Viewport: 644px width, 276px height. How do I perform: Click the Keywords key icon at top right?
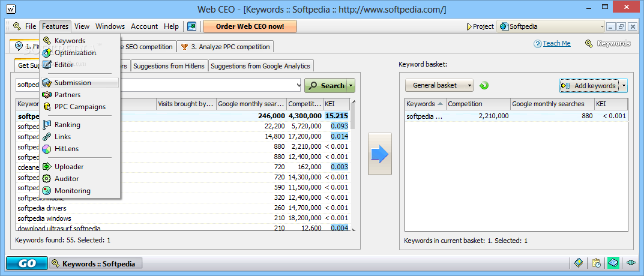pyautogui.click(x=589, y=43)
